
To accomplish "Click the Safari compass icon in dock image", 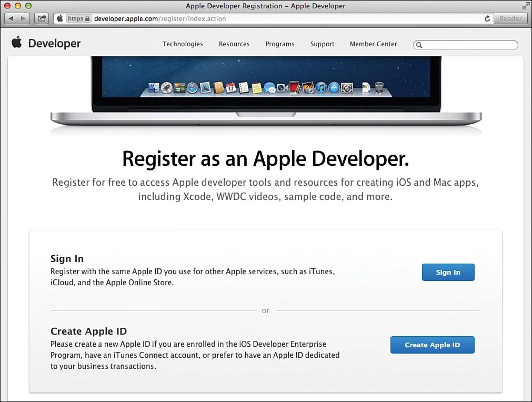I will click(193, 88).
